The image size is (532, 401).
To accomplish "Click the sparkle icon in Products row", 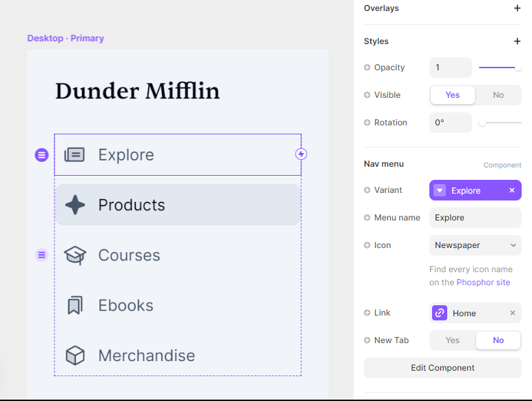I will [75, 205].
